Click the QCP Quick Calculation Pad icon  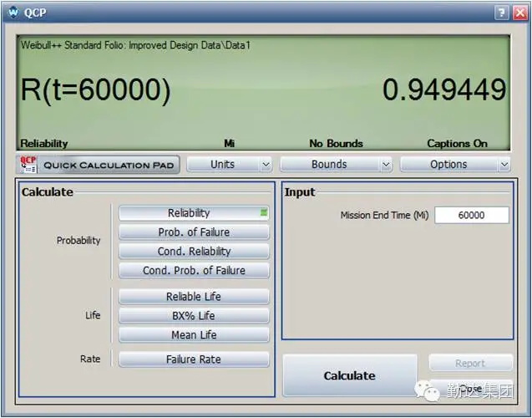[x=28, y=165]
